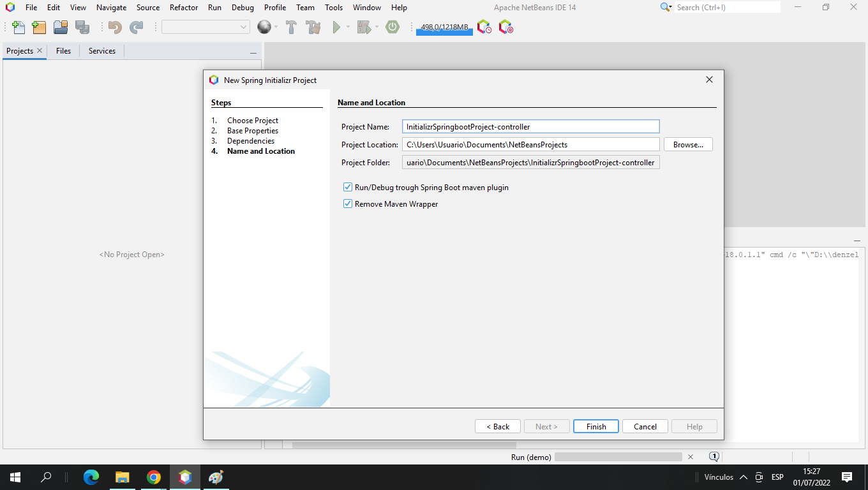Click the Finish button
The width and height of the screenshot is (868, 490).
point(596,427)
